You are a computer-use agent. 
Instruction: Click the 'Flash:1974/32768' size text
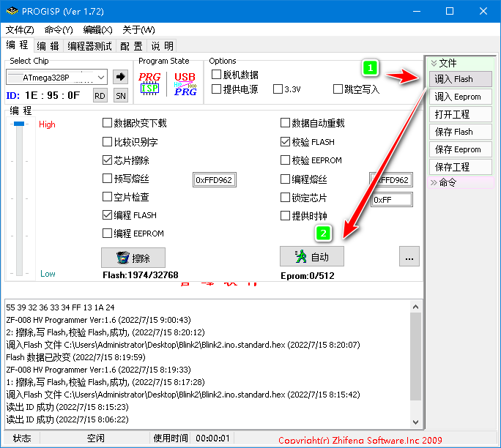[x=141, y=275]
